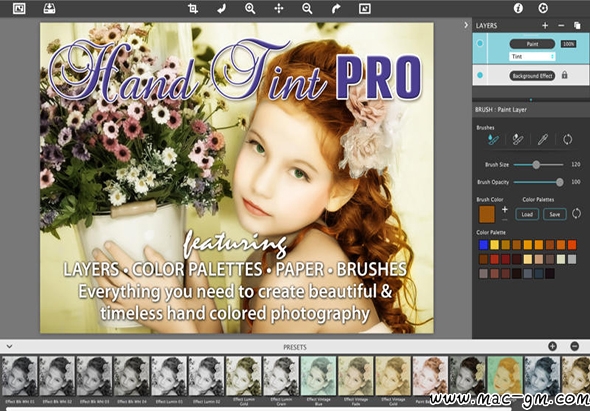Click the reset icon in Brushes row

567,140
